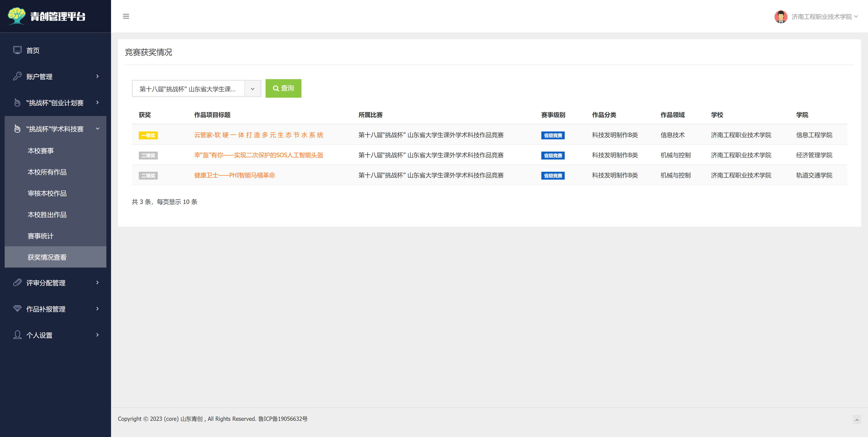Expand the 评审分配管理 chevron
This screenshot has width=868, height=437.
click(98, 283)
